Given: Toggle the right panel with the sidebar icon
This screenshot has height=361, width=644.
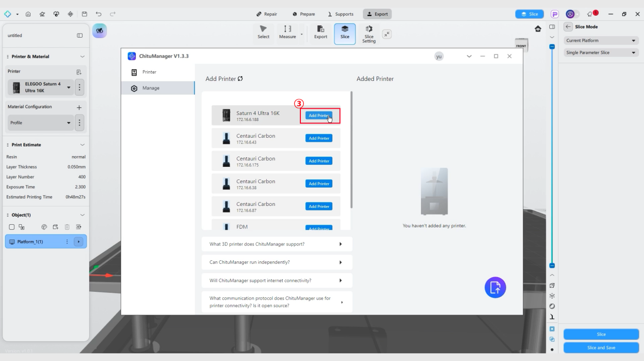Looking at the screenshot, I should click(x=552, y=26).
